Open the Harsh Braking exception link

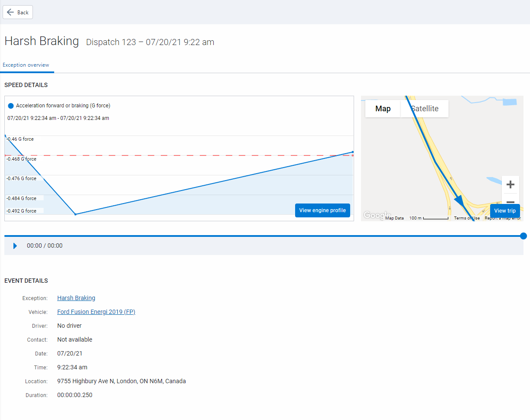coord(76,298)
